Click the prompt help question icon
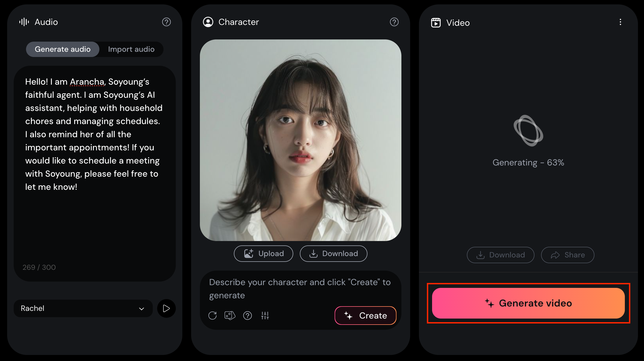Viewport: 644px width, 361px height. coord(247,316)
